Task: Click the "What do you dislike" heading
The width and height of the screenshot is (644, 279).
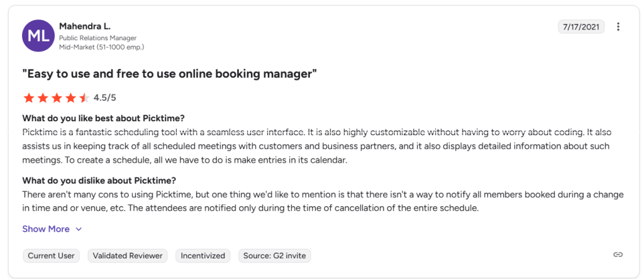Action: point(99,180)
